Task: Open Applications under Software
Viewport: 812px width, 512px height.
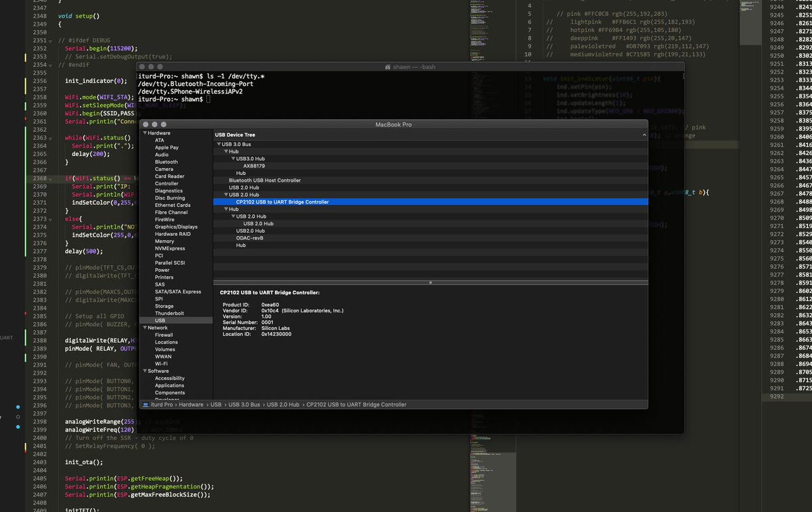Action: [x=170, y=386]
